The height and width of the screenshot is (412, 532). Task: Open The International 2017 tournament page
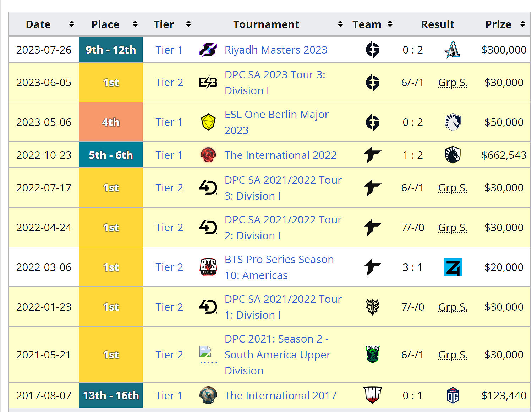280,395
